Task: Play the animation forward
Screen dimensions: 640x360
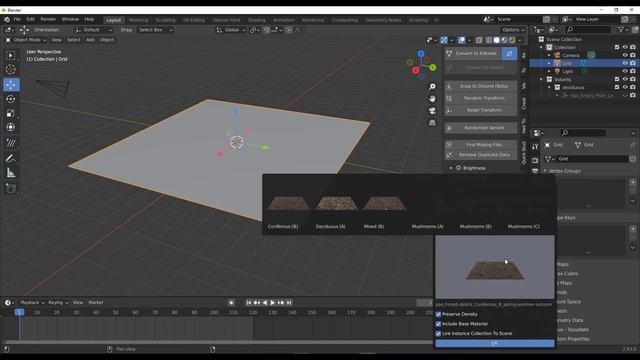Action: point(273,302)
